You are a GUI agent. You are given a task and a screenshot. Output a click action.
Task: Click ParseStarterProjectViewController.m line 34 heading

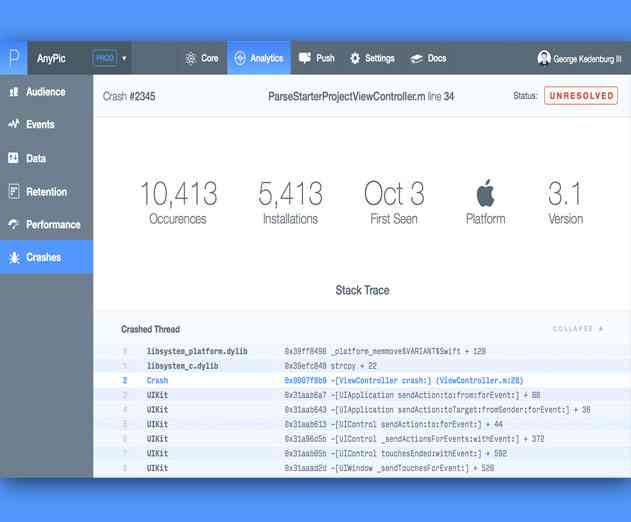click(x=361, y=97)
